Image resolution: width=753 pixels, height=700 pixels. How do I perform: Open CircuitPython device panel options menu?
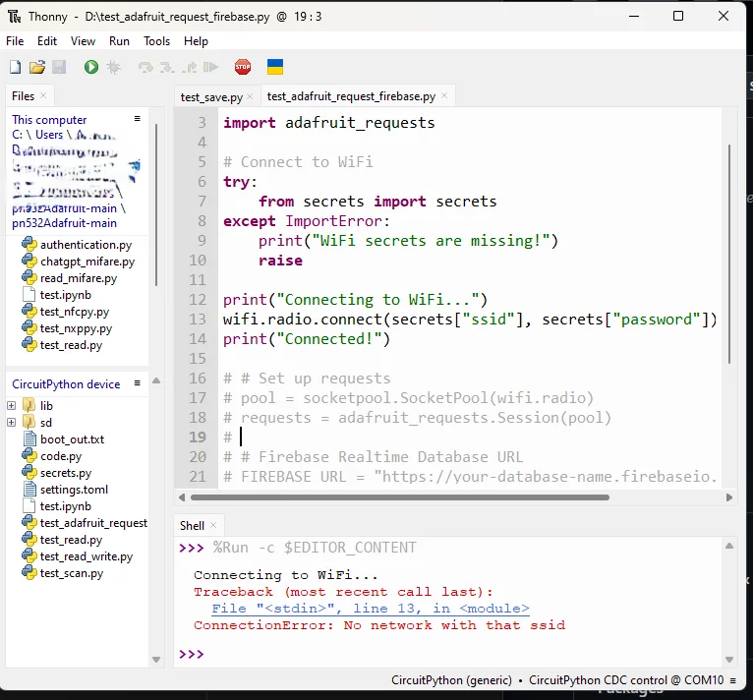click(x=137, y=382)
